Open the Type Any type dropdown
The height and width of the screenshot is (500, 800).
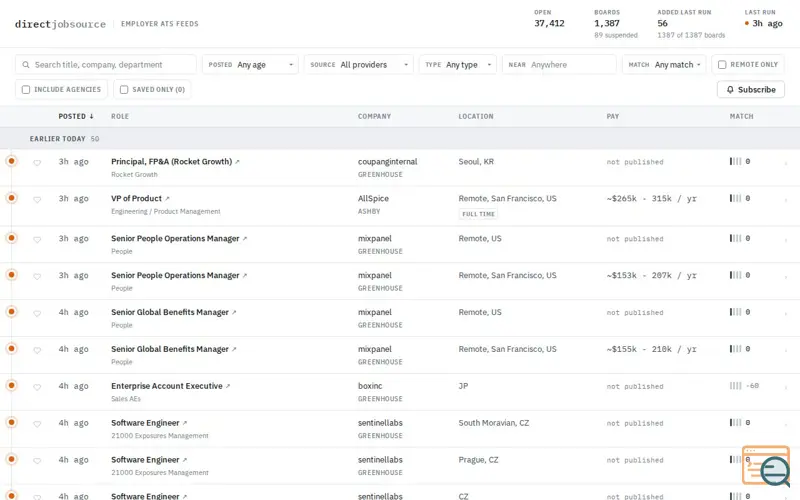coord(458,65)
